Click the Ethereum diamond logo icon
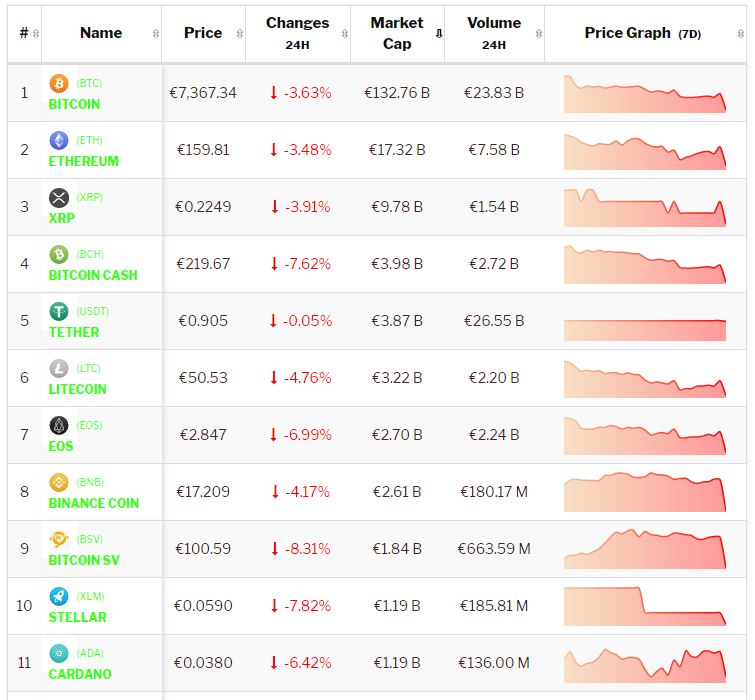Image resolution: width=755 pixels, height=700 pixels. point(59,140)
